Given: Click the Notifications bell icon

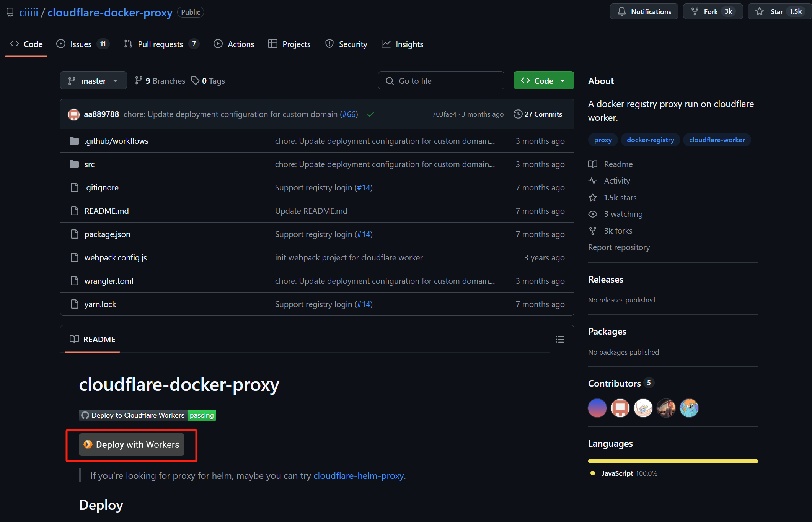Looking at the screenshot, I should [x=622, y=11].
